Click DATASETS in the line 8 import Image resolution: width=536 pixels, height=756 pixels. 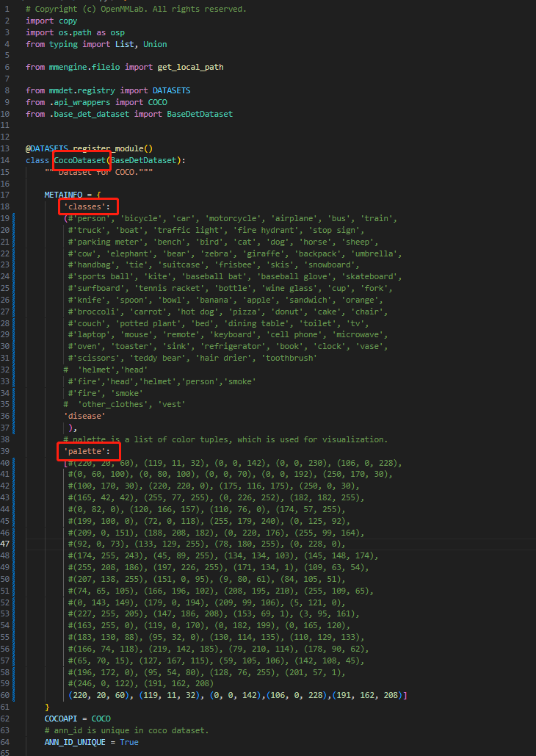pos(172,90)
